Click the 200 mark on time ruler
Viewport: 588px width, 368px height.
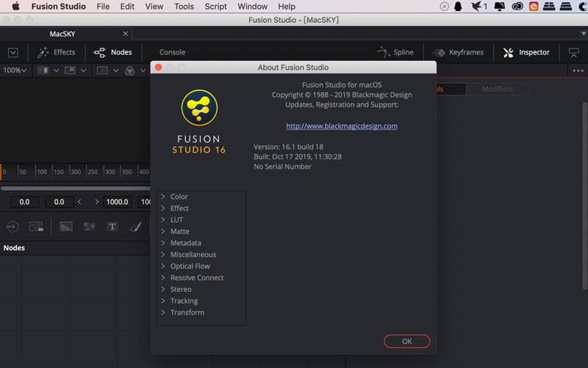point(76,171)
